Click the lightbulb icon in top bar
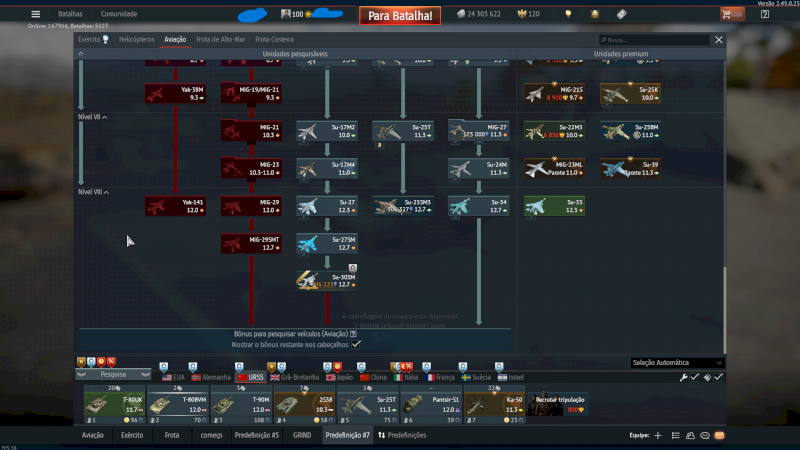This screenshot has height=450, width=800. [x=568, y=14]
